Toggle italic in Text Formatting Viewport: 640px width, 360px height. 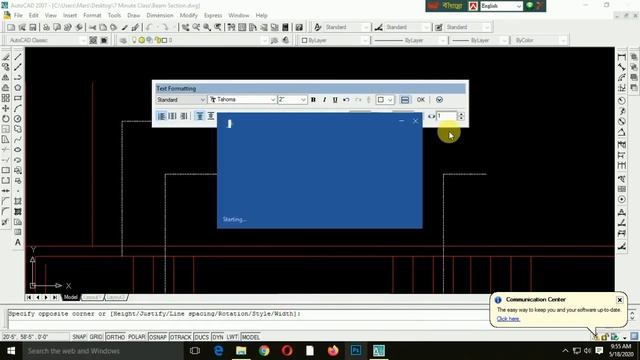pyautogui.click(x=324, y=100)
